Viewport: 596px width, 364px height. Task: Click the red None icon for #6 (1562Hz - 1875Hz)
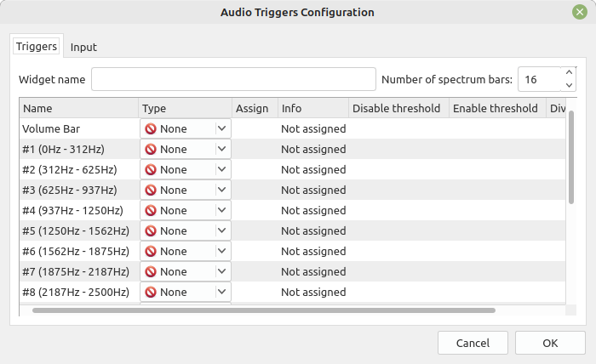[x=151, y=252]
